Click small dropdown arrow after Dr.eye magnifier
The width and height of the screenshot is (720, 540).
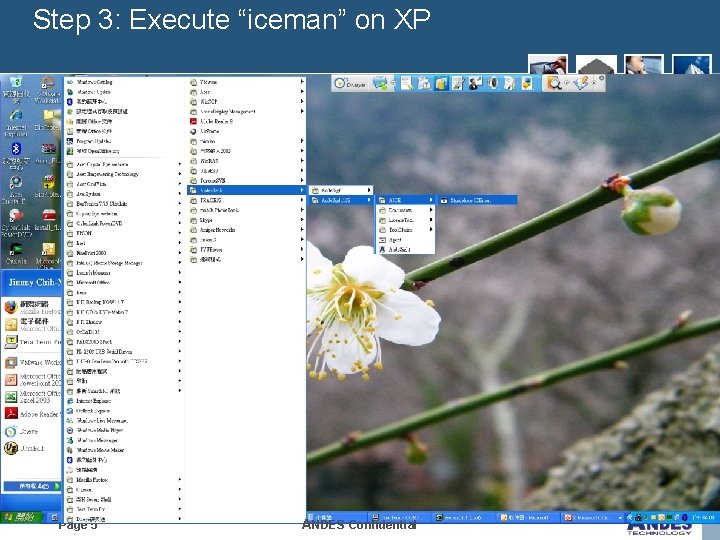point(566,83)
